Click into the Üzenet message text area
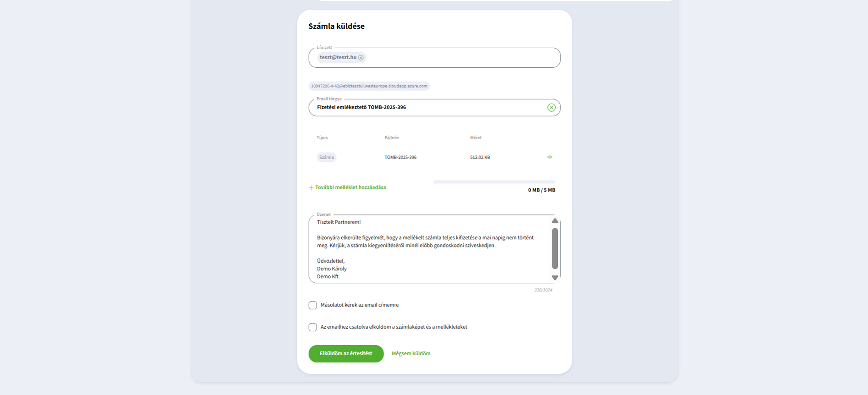This screenshot has width=868, height=395. click(430, 249)
